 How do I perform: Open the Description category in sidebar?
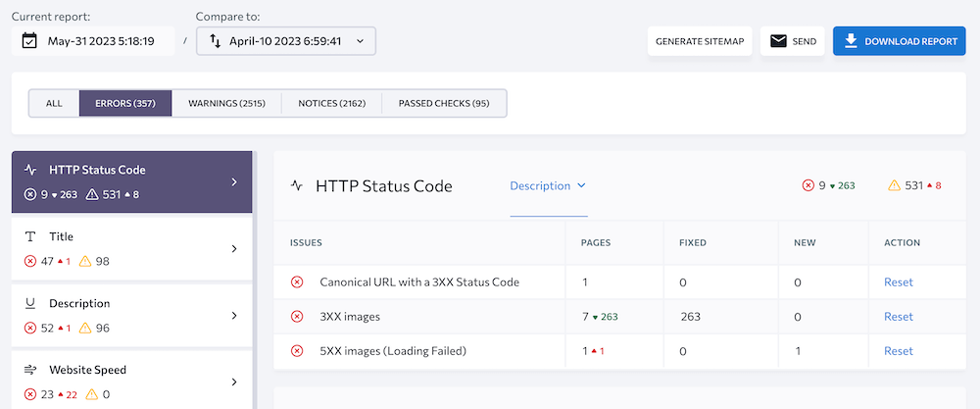(131, 315)
